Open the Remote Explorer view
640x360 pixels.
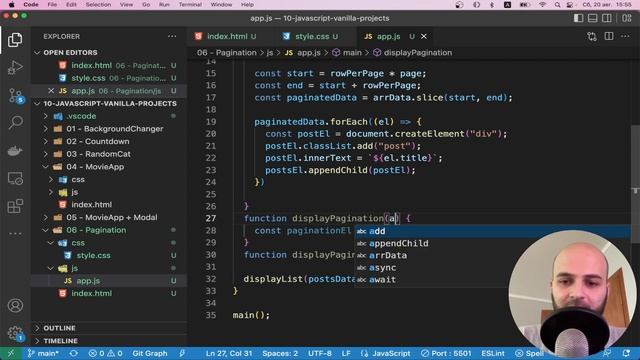click(15, 178)
